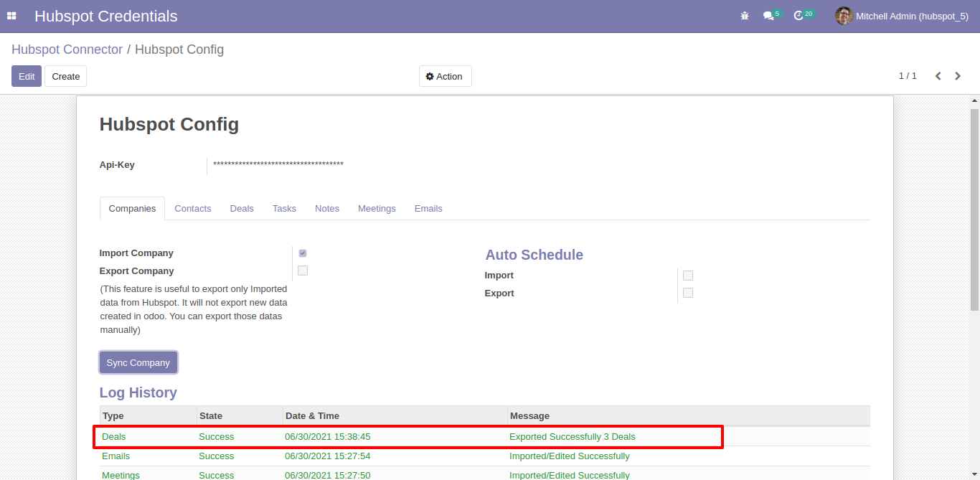Image resolution: width=980 pixels, height=480 pixels.
Task: Open the Deals log row
Action: pyautogui.click(x=485, y=437)
